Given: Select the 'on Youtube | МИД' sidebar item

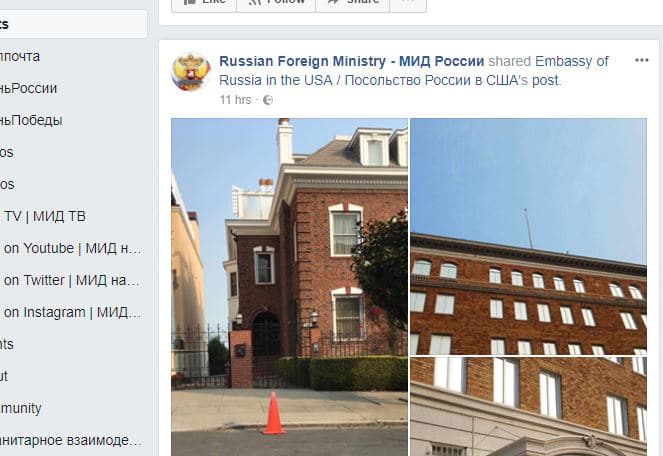Looking at the screenshot, I should [72, 248].
